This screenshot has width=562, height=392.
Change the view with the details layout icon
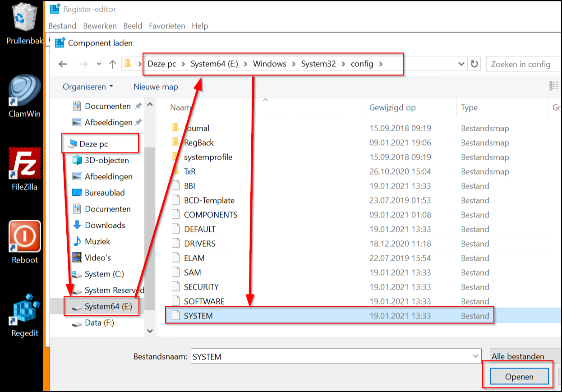(x=554, y=86)
